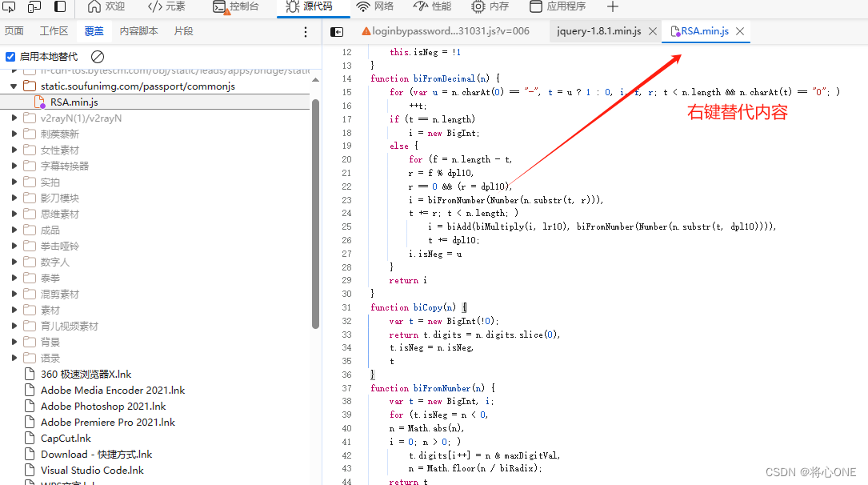Expand the 数字人 folder
This screenshot has width=868, height=485.
click(14, 262)
